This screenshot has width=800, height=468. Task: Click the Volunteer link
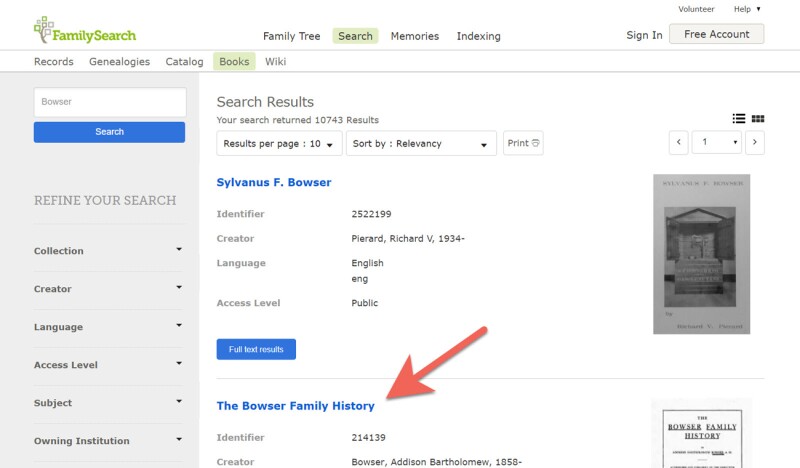tap(696, 9)
